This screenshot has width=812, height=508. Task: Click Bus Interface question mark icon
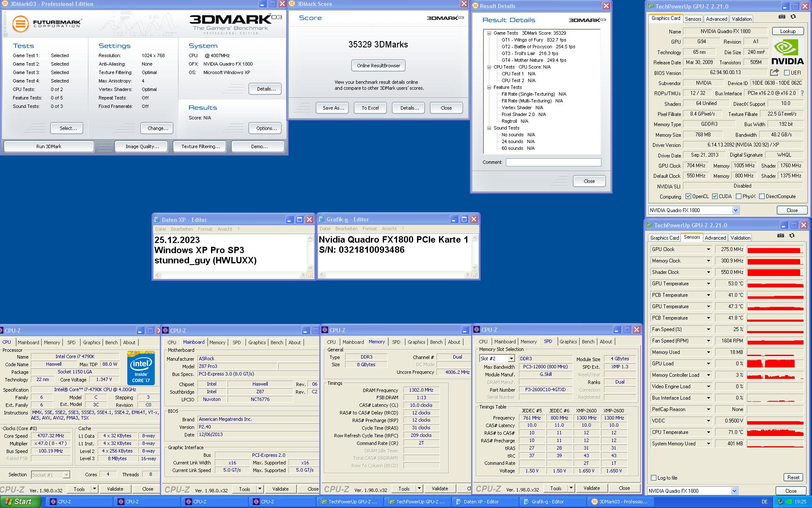pos(802,93)
